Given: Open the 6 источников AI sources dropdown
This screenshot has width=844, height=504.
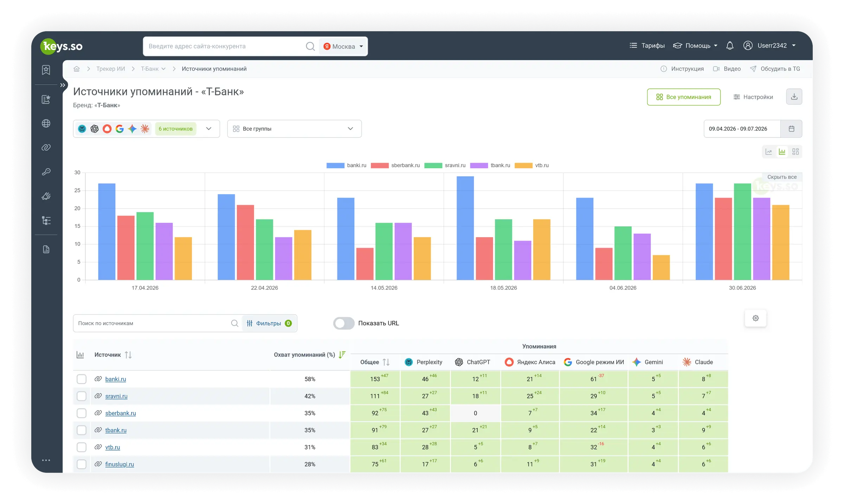Looking at the screenshot, I should (147, 129).
